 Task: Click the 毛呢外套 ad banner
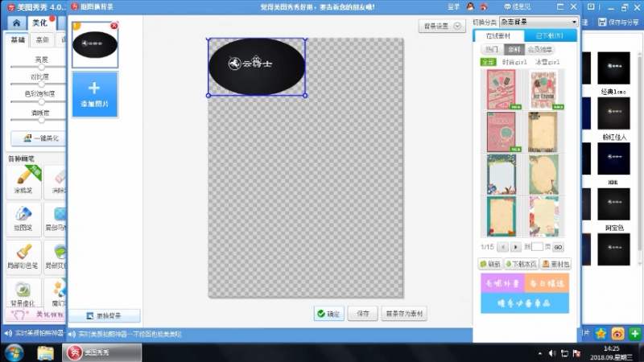click(502, 283)
